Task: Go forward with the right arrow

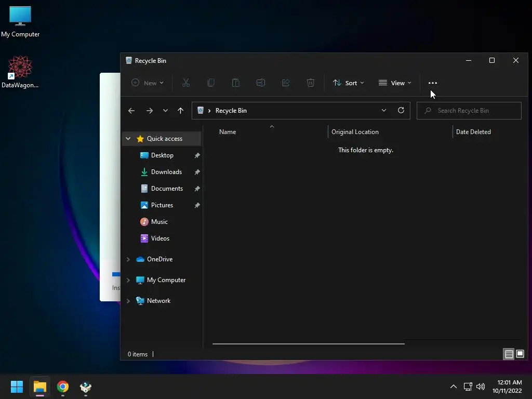Action: coord(149,111)
